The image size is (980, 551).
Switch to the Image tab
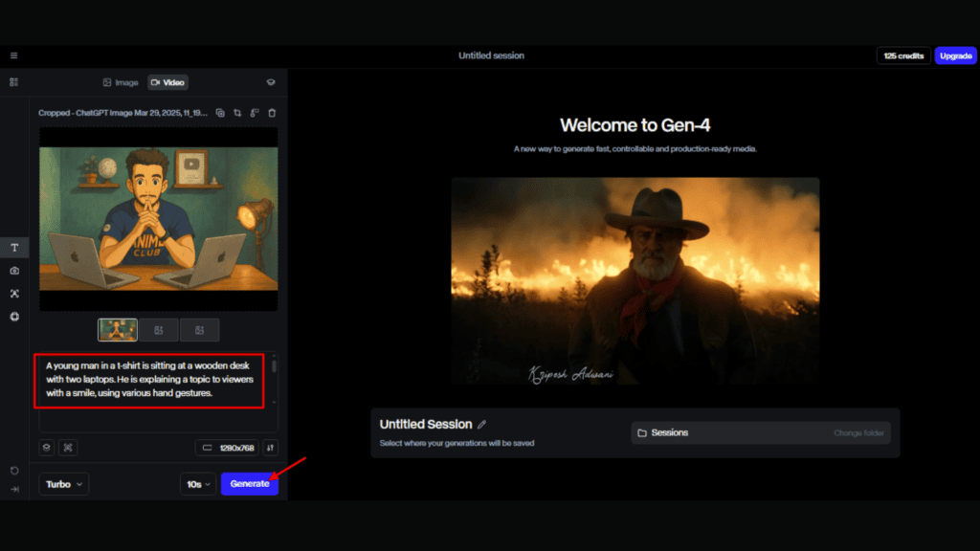click(x=121, y=82)
